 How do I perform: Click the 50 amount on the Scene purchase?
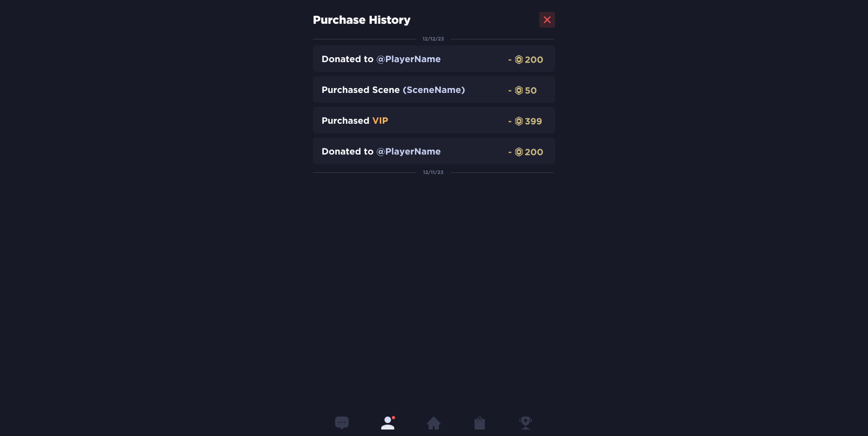click(531, 91)
